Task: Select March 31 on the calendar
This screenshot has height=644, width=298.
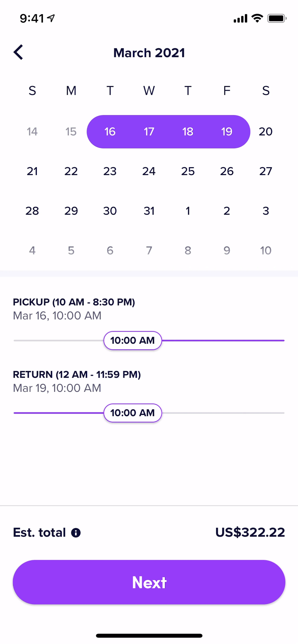Action: click(x=149, y=211)
